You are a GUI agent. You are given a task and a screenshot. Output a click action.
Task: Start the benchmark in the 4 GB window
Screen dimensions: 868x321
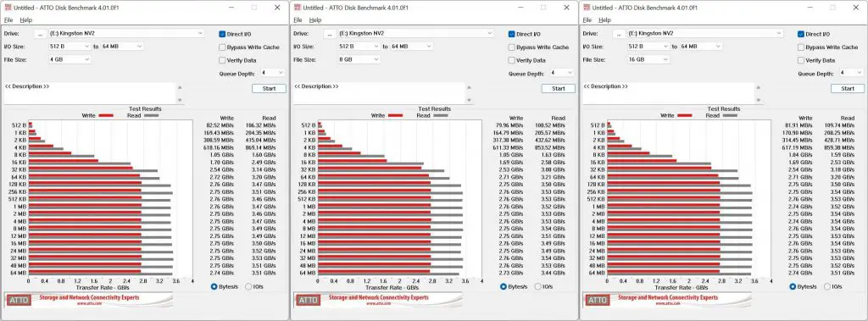269,89
